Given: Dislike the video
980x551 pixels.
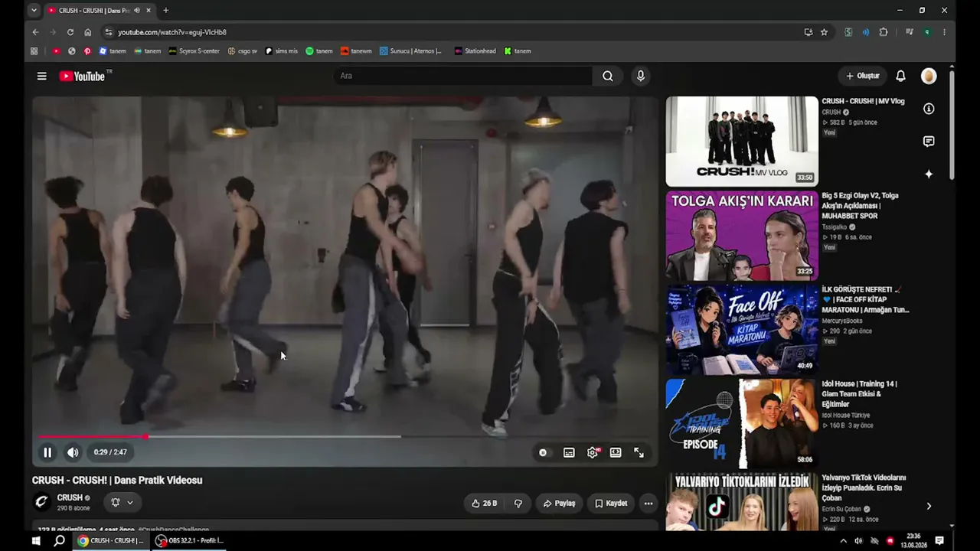Looking at the screenshot, I should pyautogui.click(x=518, y=504).
